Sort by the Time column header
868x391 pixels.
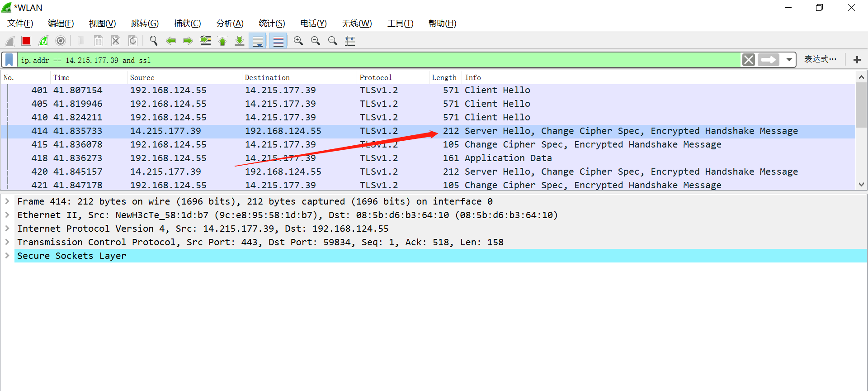click(89, 78)
